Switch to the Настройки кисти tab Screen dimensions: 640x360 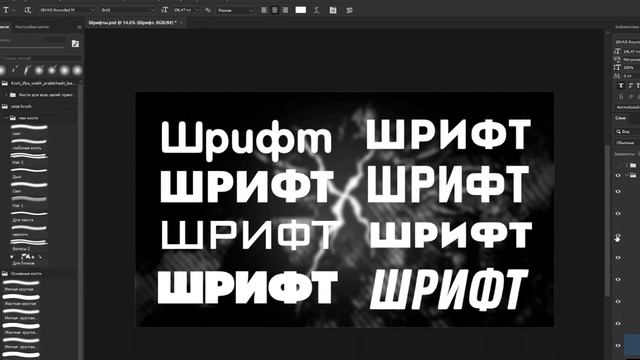32,27
